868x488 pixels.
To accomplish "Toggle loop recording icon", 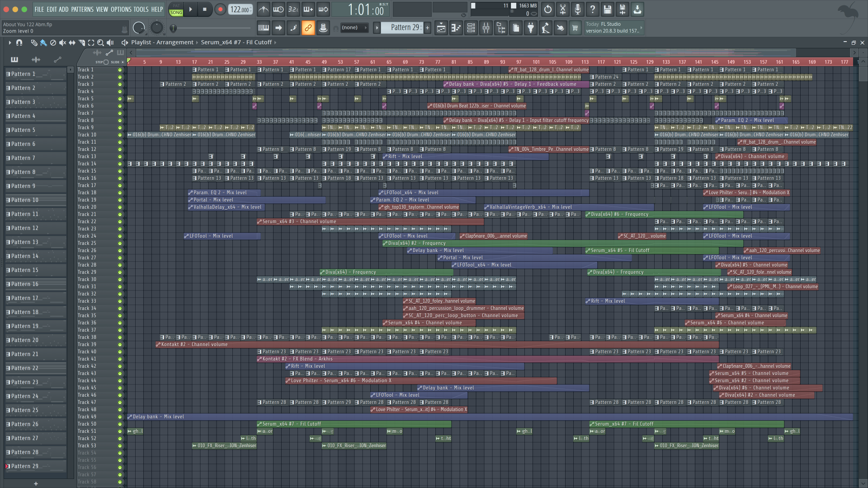I will coord(323,9).
